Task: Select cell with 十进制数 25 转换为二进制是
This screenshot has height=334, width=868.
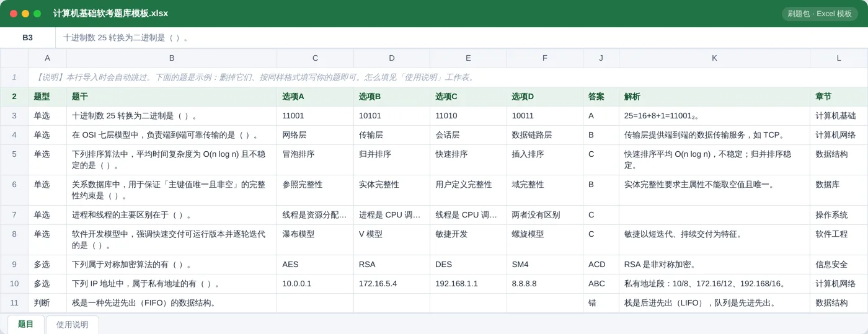Action: [x=172, y=116]
